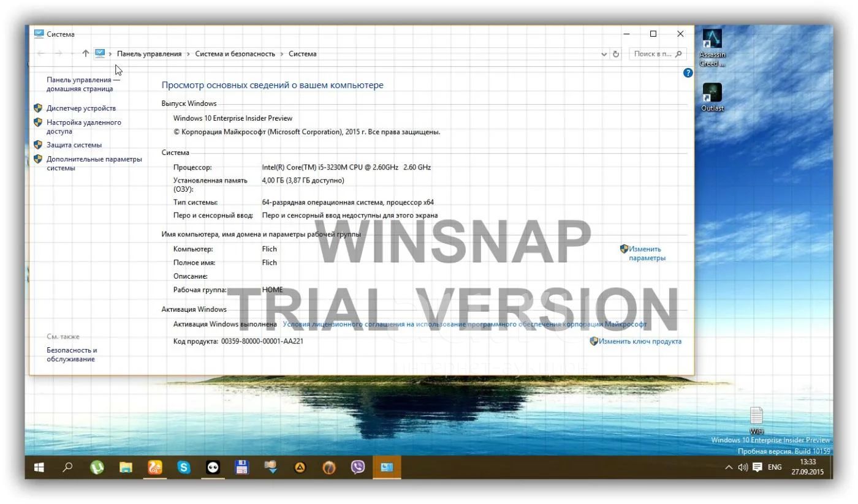Show hidden tray icons
858x504 pixels.
[729, 467]
